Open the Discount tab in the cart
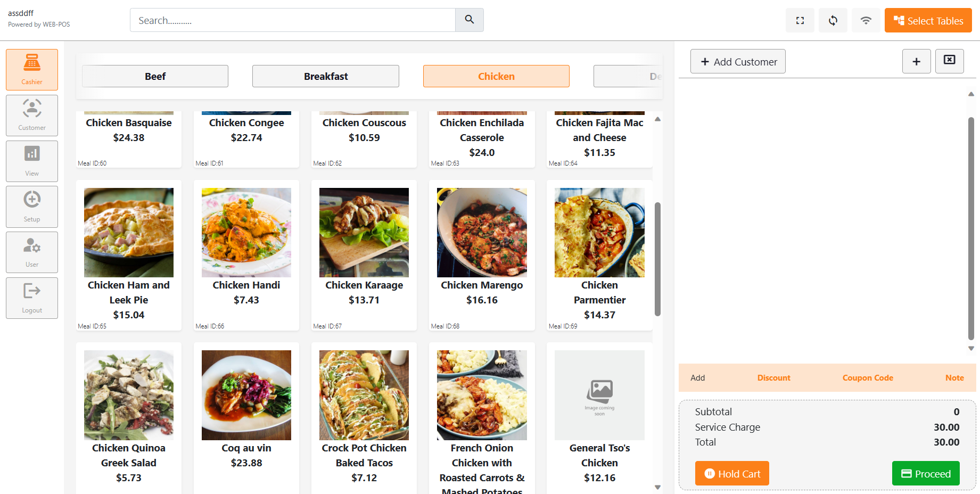Viewport: 980px width, 494px height. coord(773,377)
